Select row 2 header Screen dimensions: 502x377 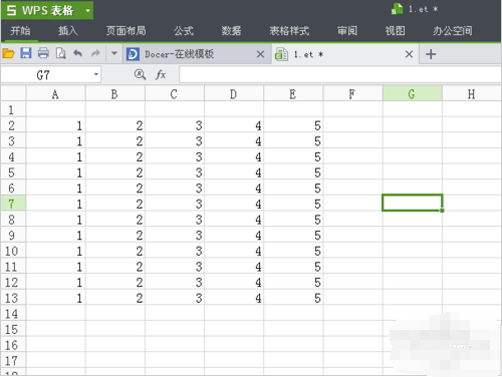click(13, 125)
